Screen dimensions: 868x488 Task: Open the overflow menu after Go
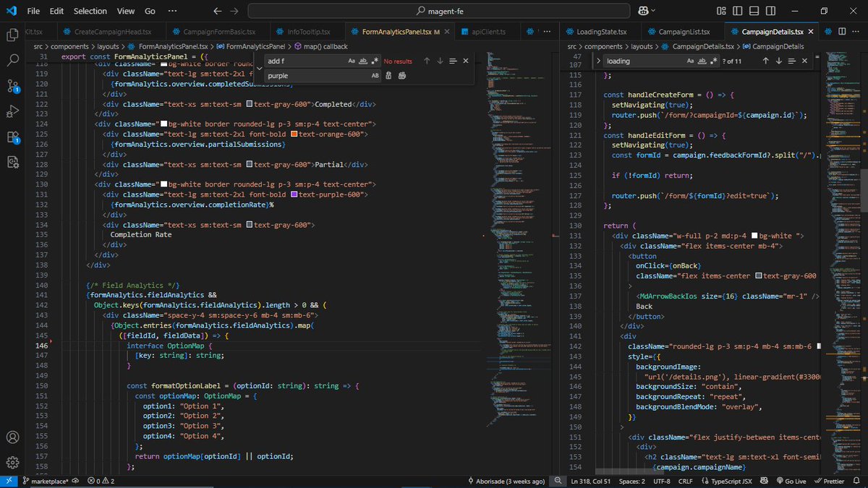(172, 11)
